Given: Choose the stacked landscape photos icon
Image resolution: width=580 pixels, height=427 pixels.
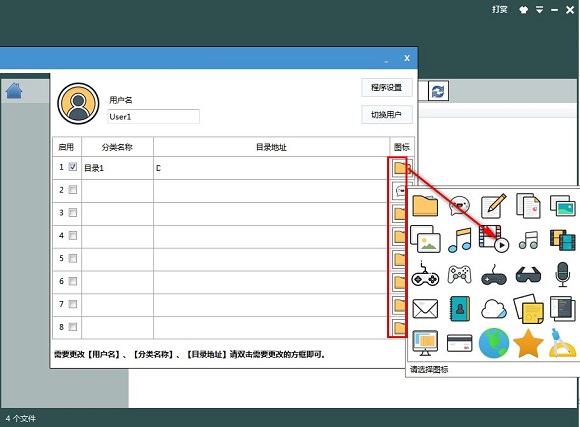Looking at the screenshot, I should tap(562, 205).
